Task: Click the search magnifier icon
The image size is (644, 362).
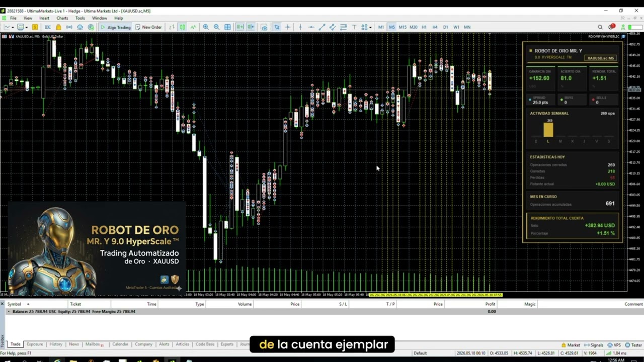Action: 600,27
